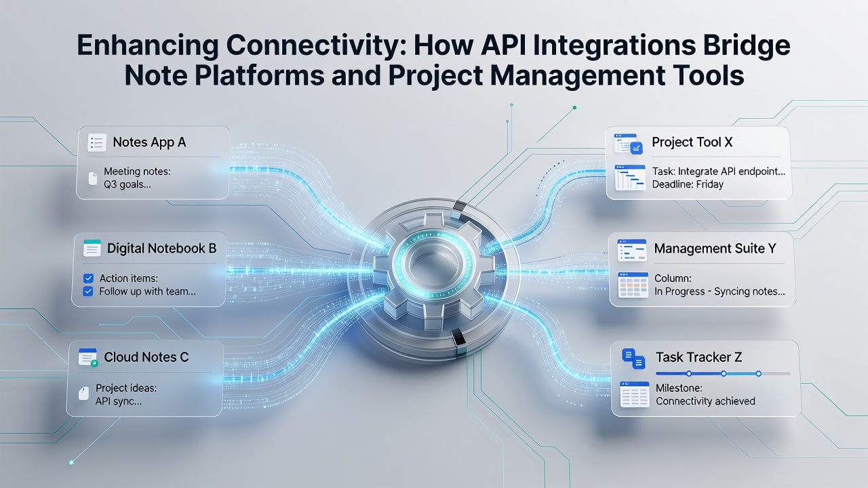Screen dimensions: 868x488
Task: Select the Notes App A title
Action: pos(149,142)
